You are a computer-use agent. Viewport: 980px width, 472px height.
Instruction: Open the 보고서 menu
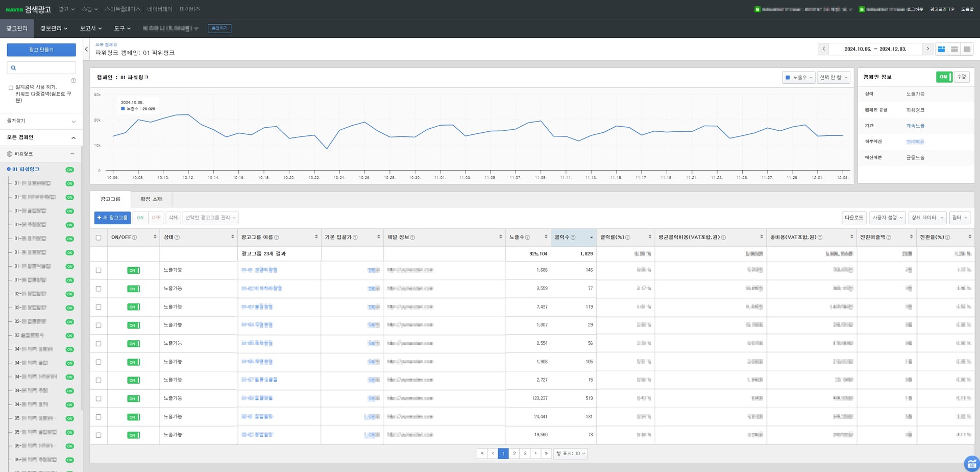coord(91,29)
